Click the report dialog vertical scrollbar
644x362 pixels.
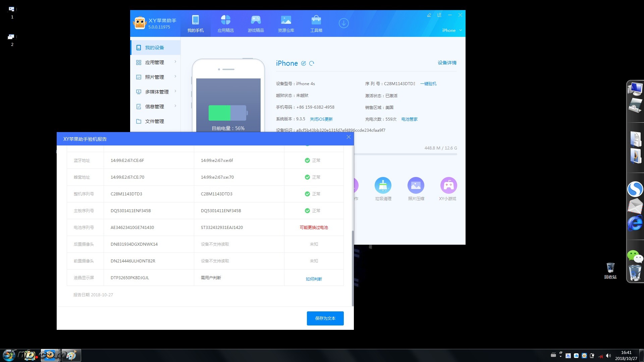(x=352, y=267)
